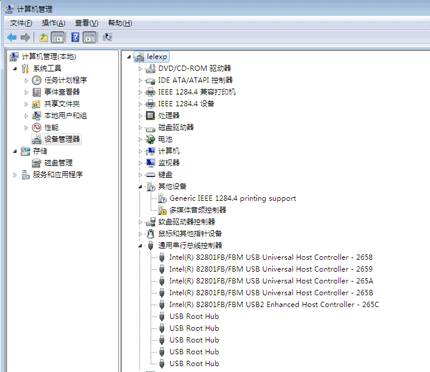
Task: Click the 计算机 category icon
Action: (x=151, y=151)
